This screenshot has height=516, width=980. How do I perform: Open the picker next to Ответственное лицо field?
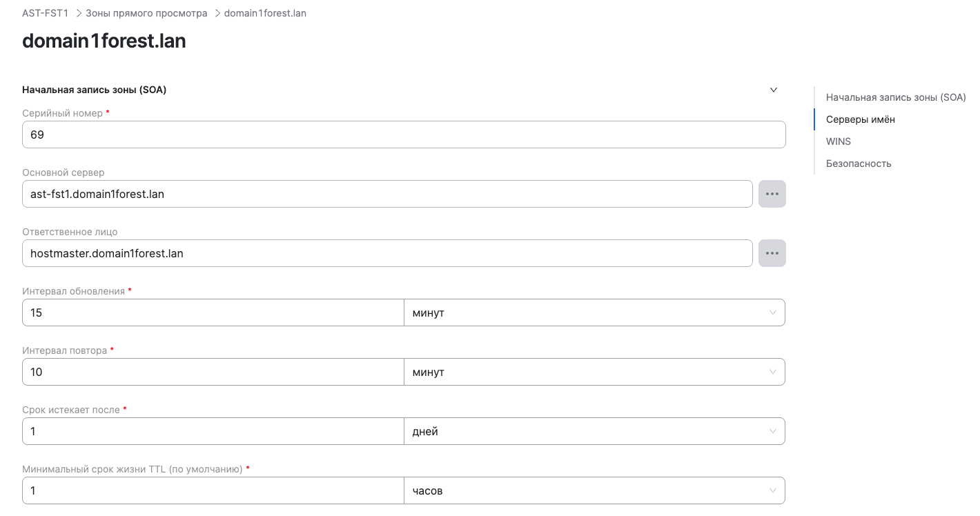[772, 253]
